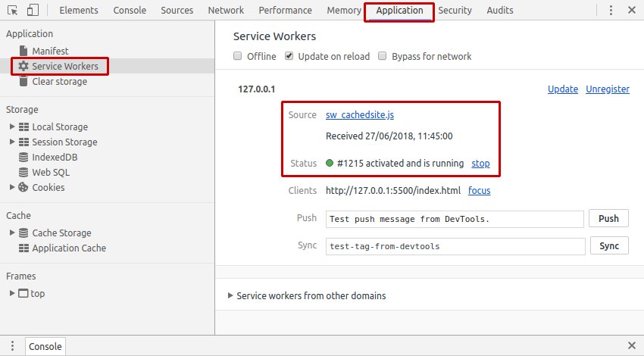Expand the Cookies tree node
This screenshot has height=356, width=644.
pos(12,187)
